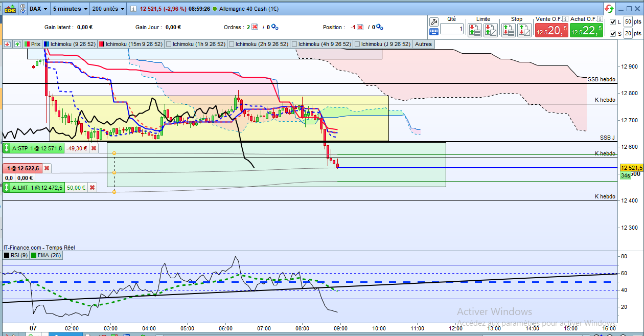The height and width of the screenshot is (336, 644).
Task: Click the SSB J line label
Action: (x=607, y=138)
